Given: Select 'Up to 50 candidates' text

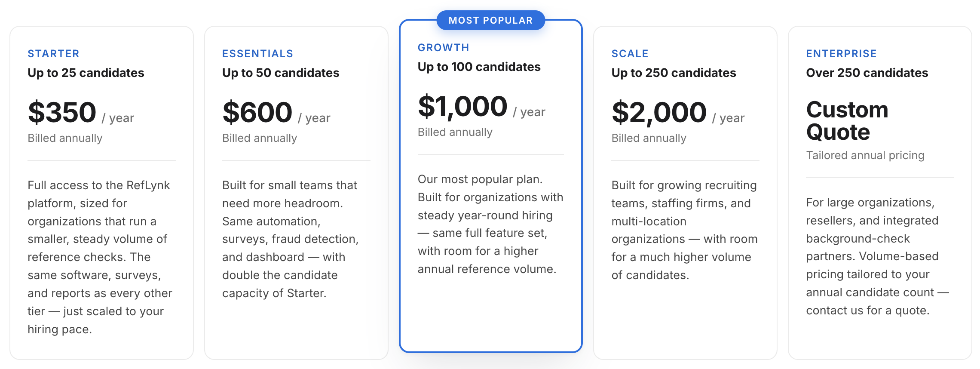Looking at the screenshot, I should (281, 73).
